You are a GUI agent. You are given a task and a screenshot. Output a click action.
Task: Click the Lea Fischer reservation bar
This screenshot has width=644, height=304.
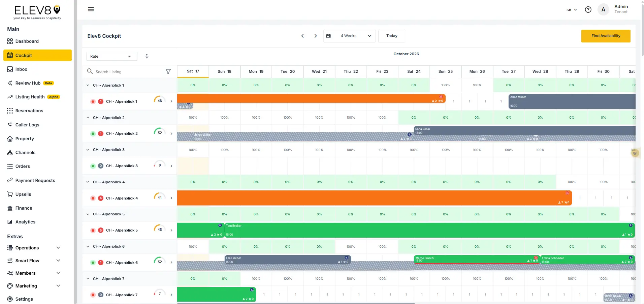(288, 260)
